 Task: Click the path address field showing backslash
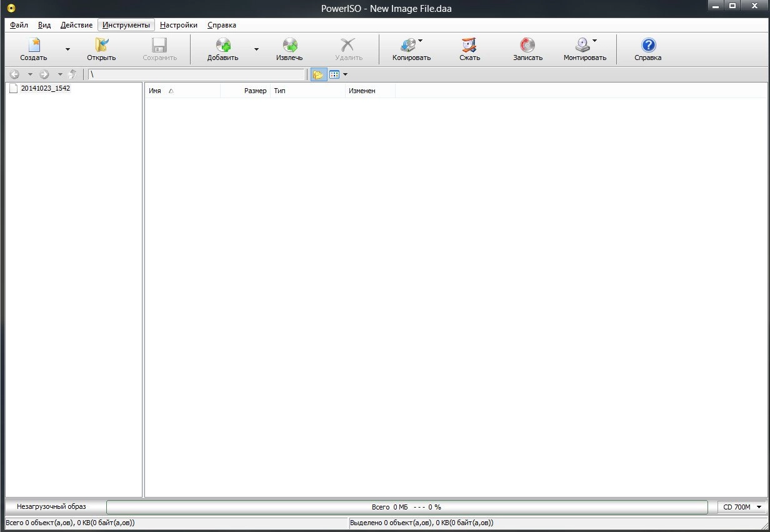point(196,74)
